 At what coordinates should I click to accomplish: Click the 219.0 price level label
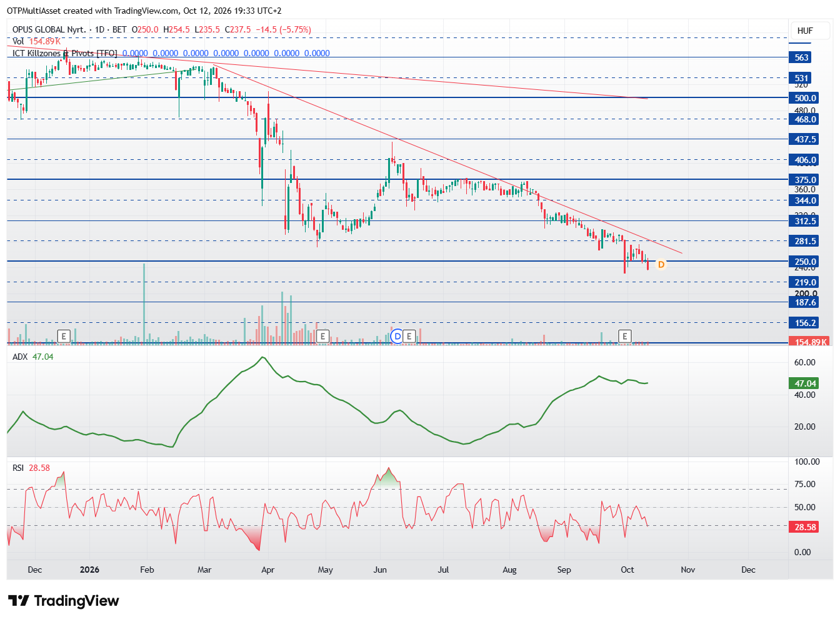[805, 282]
